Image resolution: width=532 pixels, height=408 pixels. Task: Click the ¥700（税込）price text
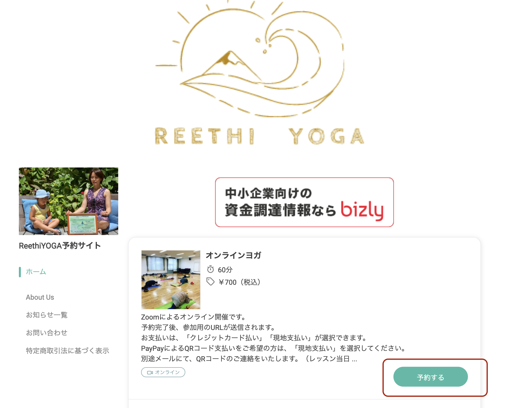click(239, 282)
